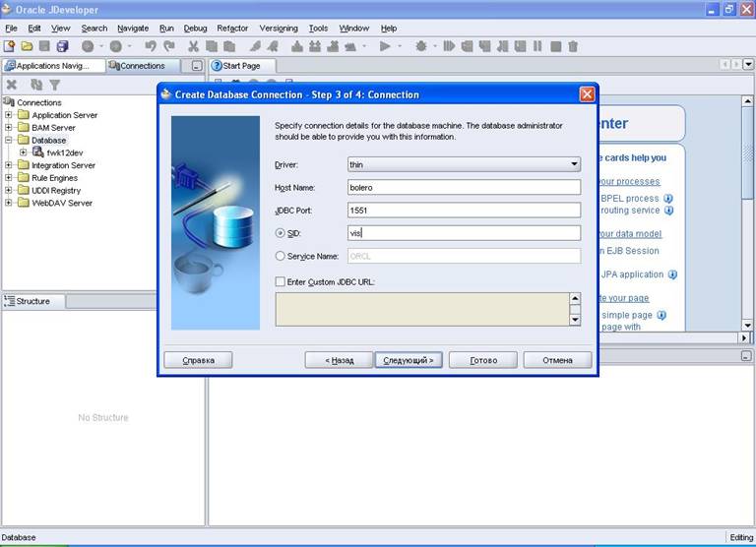Click the Следующий (Next) button
Image resolution: width=756 pixels, height=547 pixels.
[409, 360]
